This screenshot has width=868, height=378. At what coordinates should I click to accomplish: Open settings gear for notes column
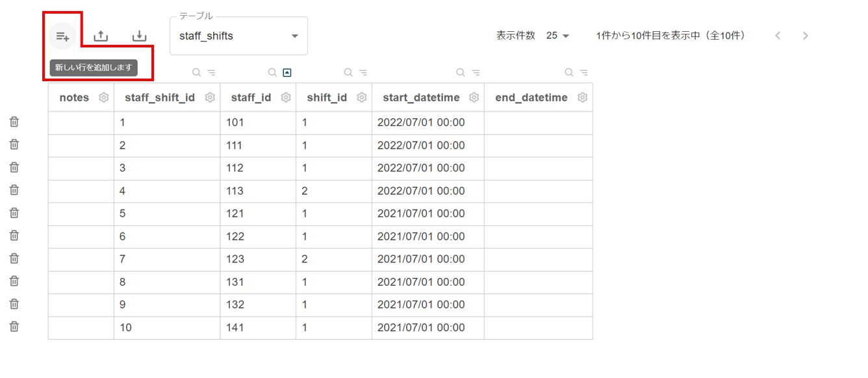tap(103, 97)
